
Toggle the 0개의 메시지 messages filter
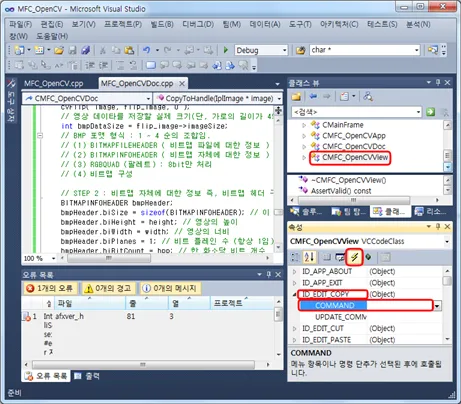[170, 288]
